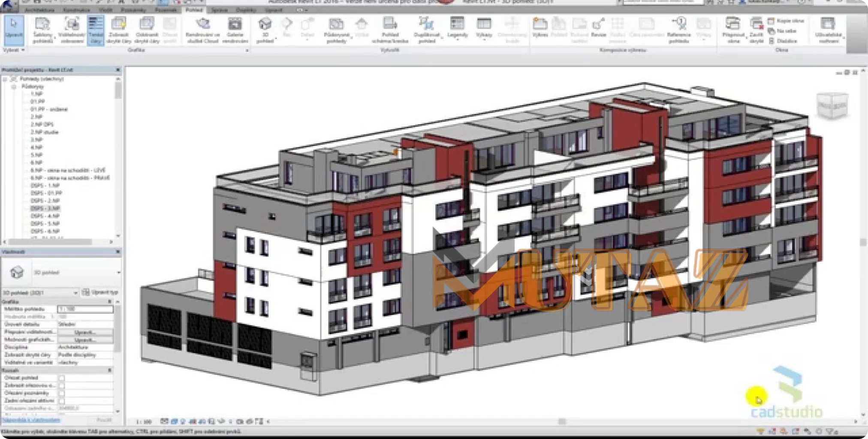Open the Konstrukce ribbon tab
Image resolution: width=868 pixels, height=439 pixels.
coord(76,10)
